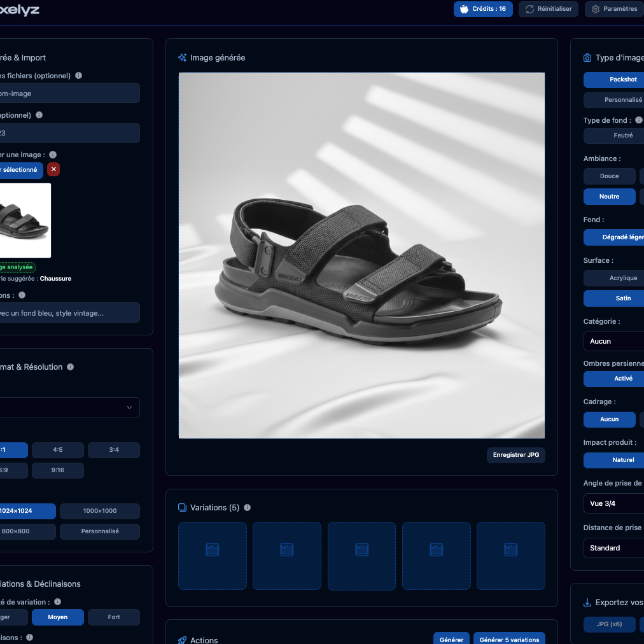Screen dimensions: 644x644
Task: Click Enregistrer JPG button
Action: [x=515, y=455]
